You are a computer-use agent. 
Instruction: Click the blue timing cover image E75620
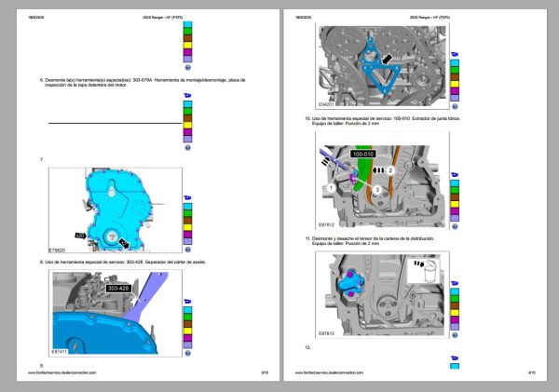(x=116, y=210)
